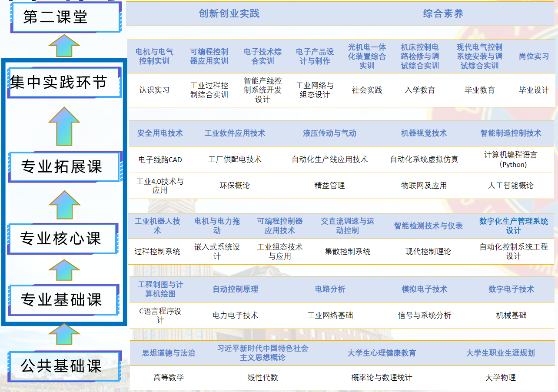558x392 pixels.
Task: Click 自动化生产线应用技术 course
Action: pos(329,159)
